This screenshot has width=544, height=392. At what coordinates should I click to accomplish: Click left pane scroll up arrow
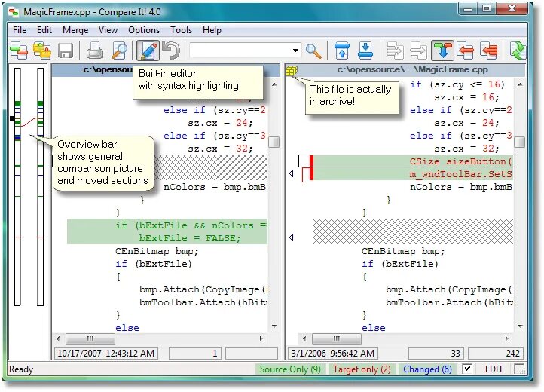click(x=274, y=84)
